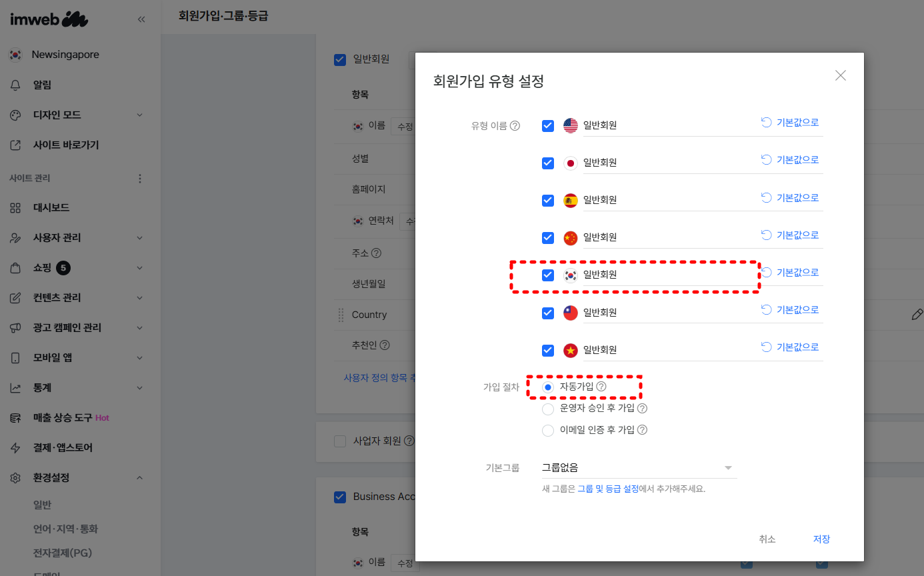Open the 기본그룹 dropdown showing 그룹없음
924x576 pixels.
[639, 468]
